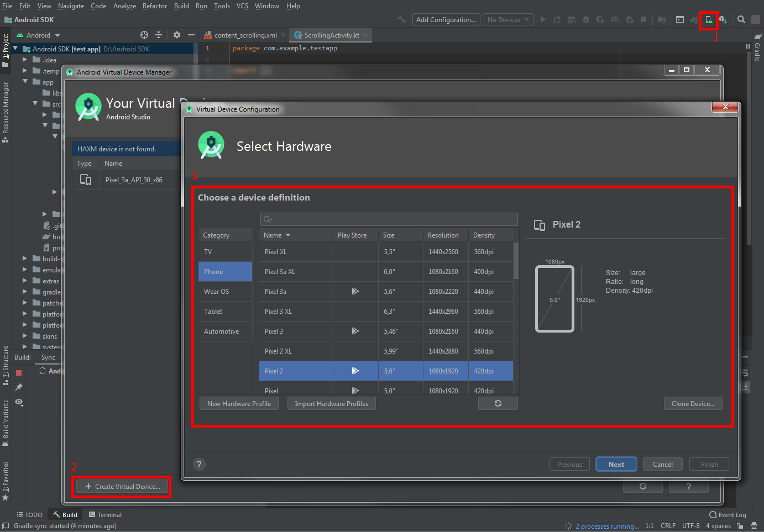Click the Debug bug icon in toolbar
Screen dimensions: 764x532
click(586, 19)
